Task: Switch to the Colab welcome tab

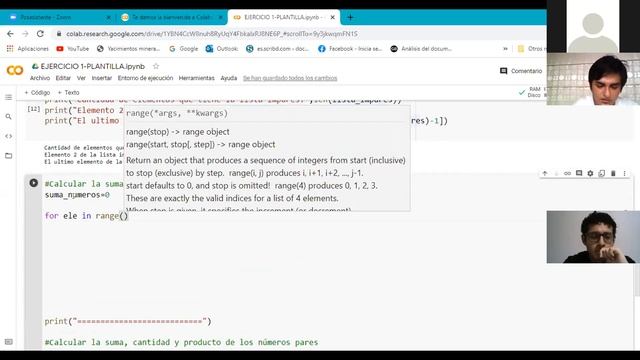Action: coord(171,17)
